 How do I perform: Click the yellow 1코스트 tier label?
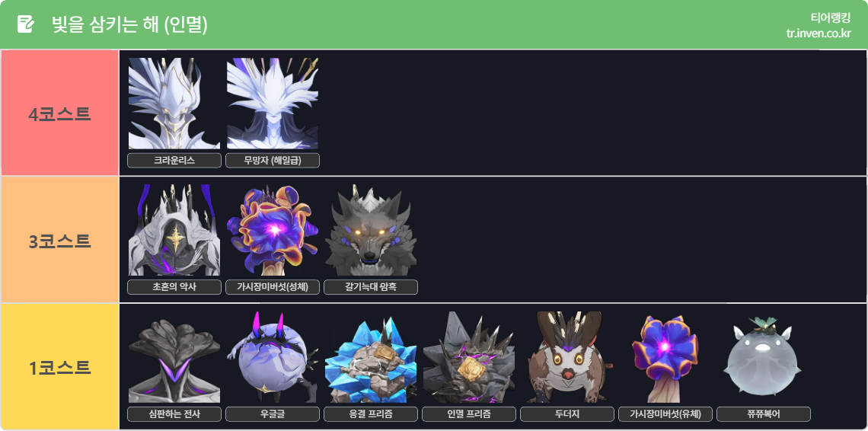point(60,367)
